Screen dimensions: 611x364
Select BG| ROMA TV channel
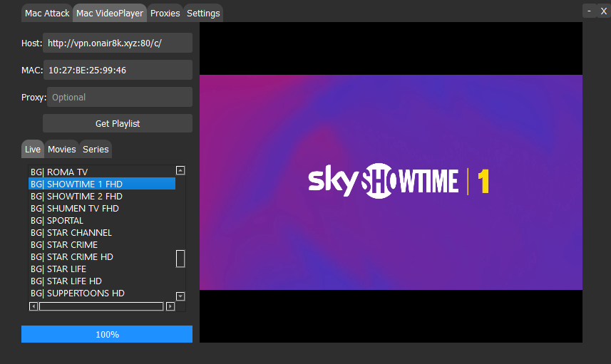click(x=102, y=172)
